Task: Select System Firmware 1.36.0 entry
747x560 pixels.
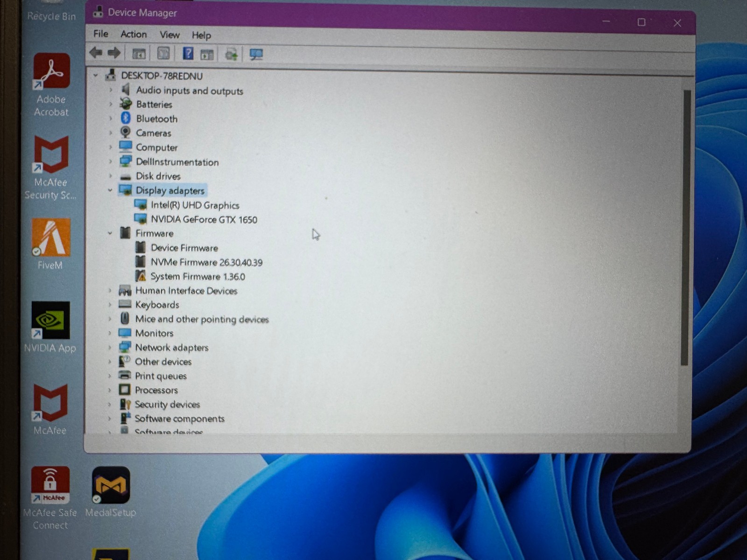Action: [197, 276]
